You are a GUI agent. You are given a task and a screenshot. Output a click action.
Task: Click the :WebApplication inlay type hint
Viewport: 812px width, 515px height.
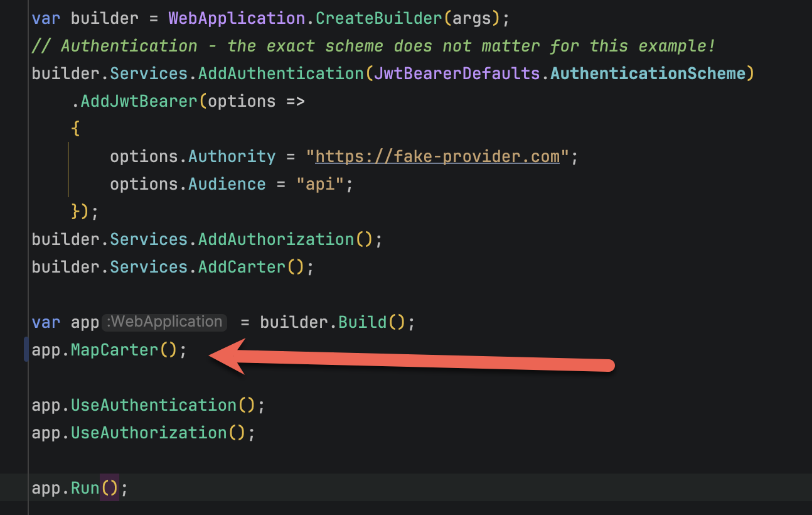click(x=164, y=322)
